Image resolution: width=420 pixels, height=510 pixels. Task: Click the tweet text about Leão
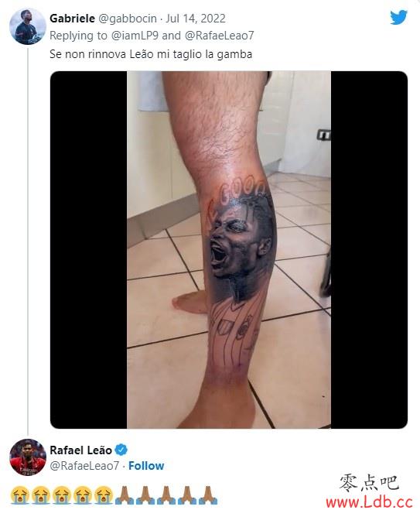coord(151,54)
